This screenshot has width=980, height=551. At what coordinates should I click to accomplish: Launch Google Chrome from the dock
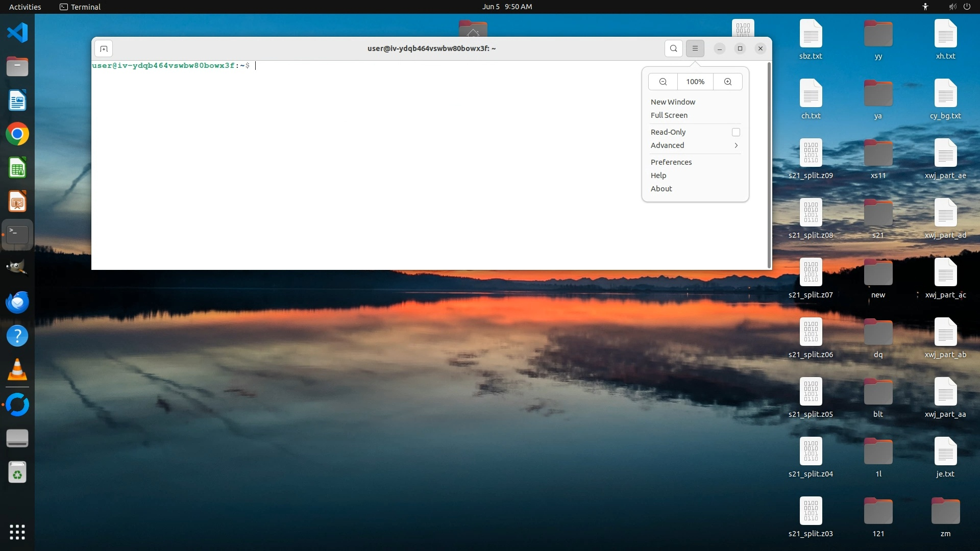click(17, 134)
